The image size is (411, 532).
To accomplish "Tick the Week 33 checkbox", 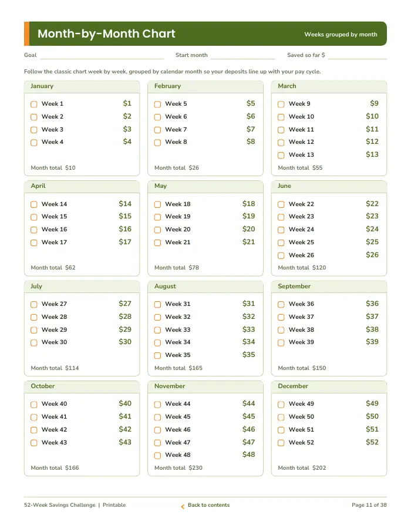I will tap(157, 330).
